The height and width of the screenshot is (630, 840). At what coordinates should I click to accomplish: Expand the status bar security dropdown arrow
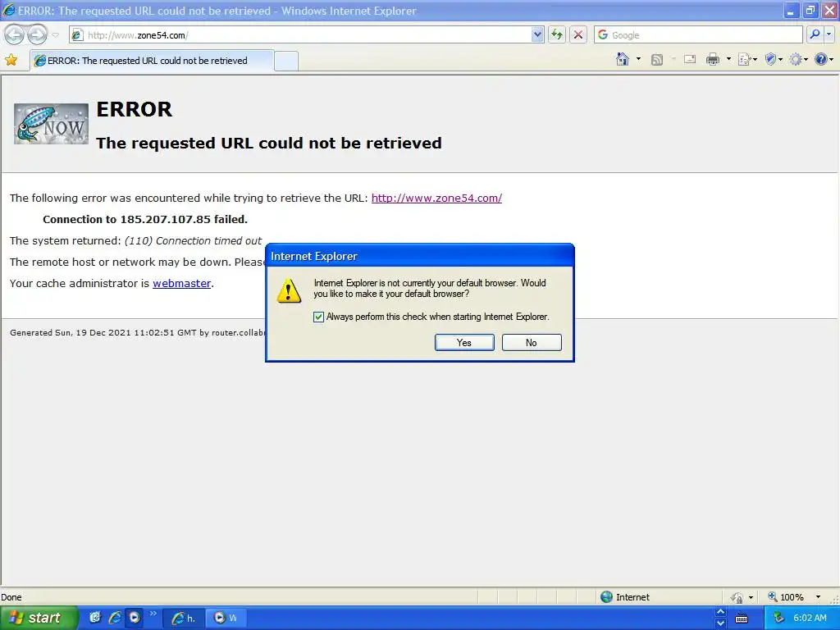click(751, 597)
